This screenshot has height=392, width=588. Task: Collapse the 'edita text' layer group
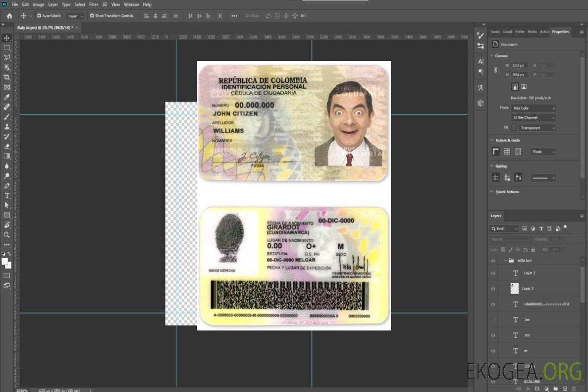(505, 260)
